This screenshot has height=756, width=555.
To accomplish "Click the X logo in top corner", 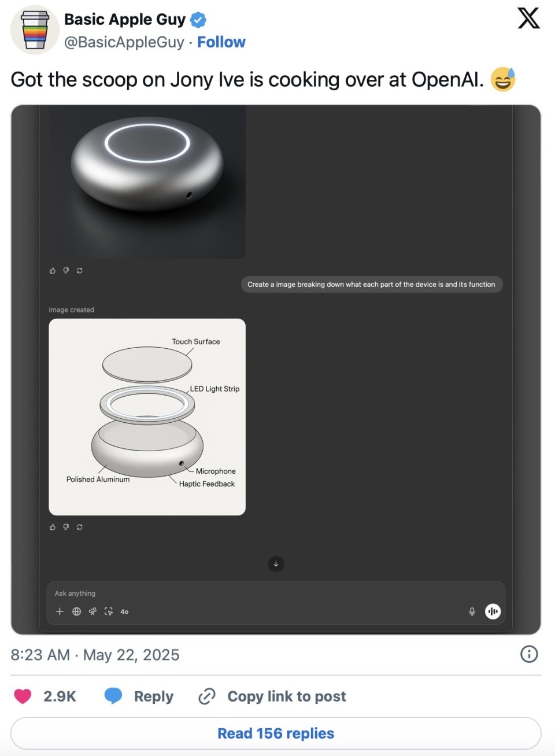I will coord(528,19).
